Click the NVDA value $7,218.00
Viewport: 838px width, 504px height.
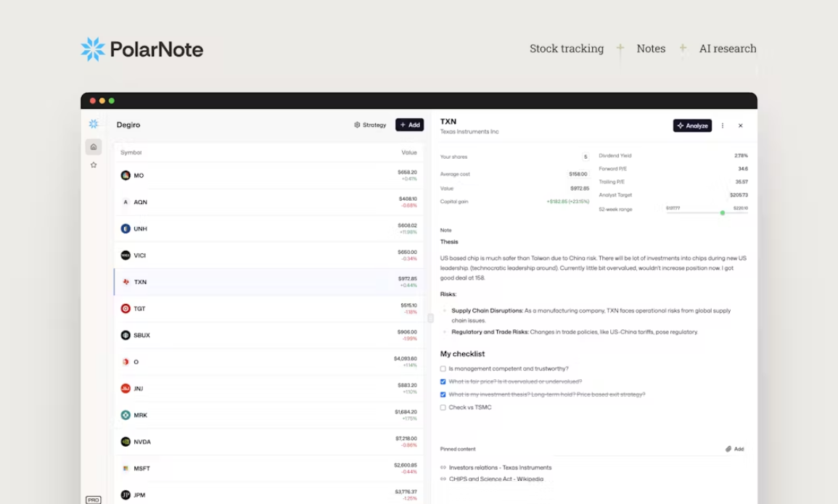tap(406, 439)
